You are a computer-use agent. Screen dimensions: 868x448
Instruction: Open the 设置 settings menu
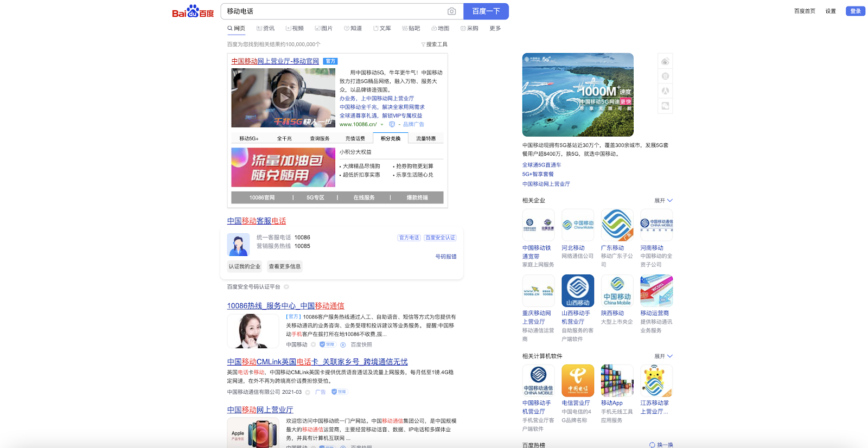pos(831,11)
